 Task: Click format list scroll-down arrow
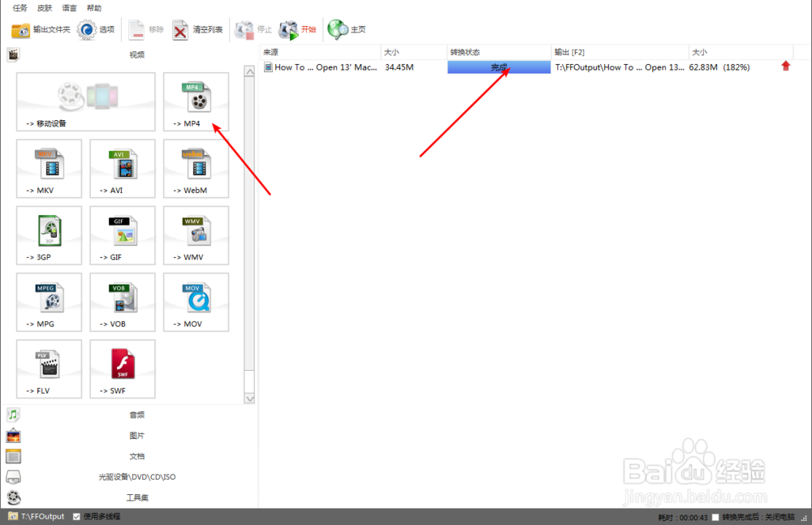point(249,398)
